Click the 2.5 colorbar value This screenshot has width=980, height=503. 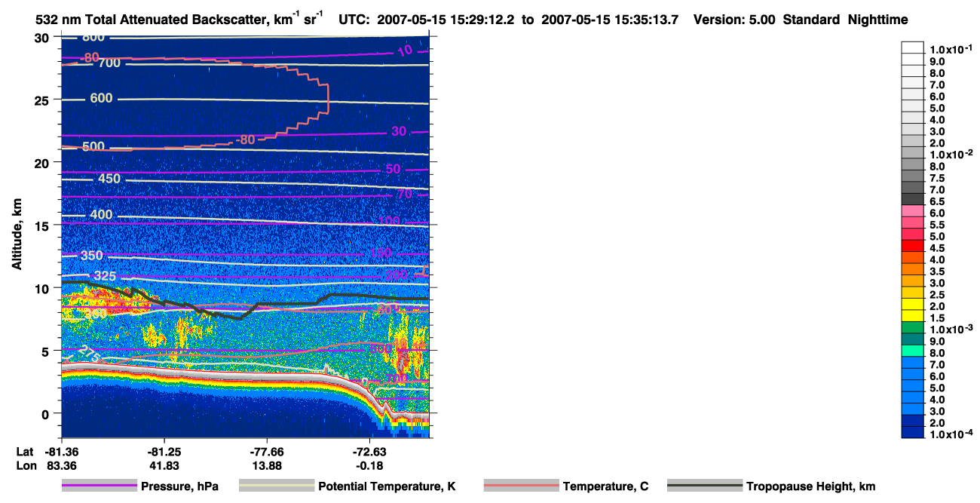pyautogui.click(x=936, y=295)
